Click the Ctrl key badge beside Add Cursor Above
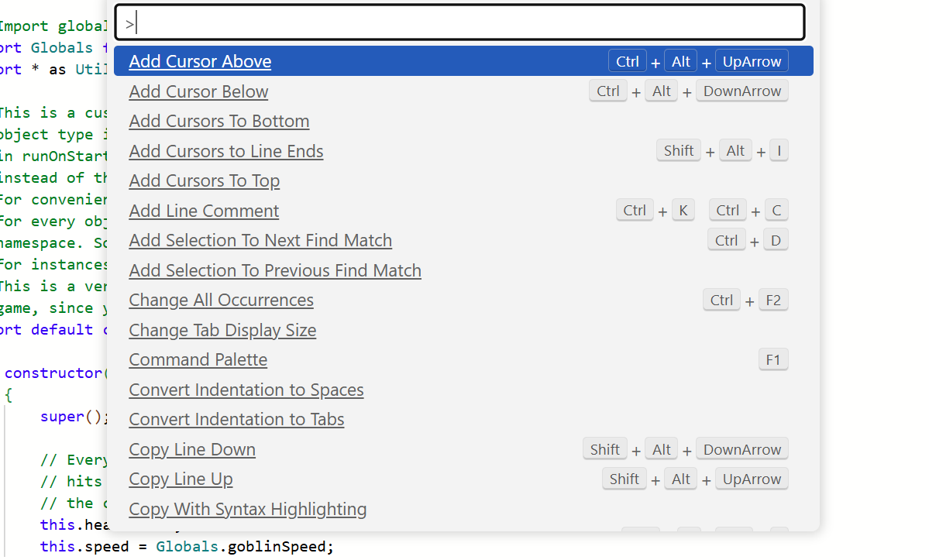929x560 pixels. (x=627, y=60)
